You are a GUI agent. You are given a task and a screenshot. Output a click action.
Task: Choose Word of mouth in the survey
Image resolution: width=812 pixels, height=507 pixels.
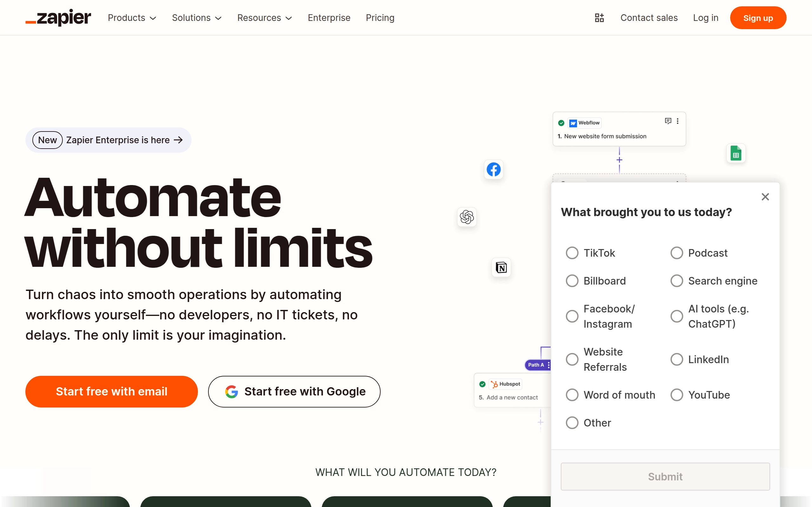[572, 395]
